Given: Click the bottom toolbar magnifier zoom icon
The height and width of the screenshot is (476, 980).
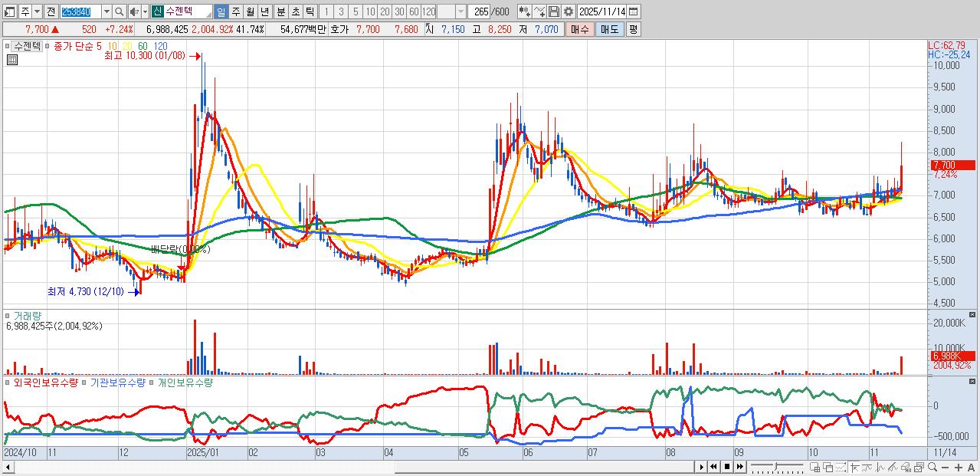Looking at the screenshot, I should point(932,467).
